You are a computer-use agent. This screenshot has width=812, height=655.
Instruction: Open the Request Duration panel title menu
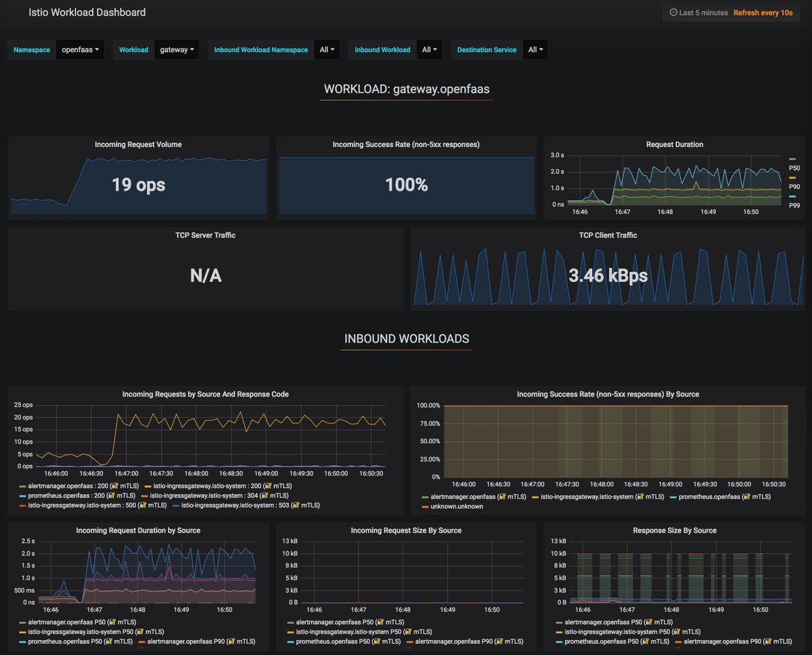675,144
